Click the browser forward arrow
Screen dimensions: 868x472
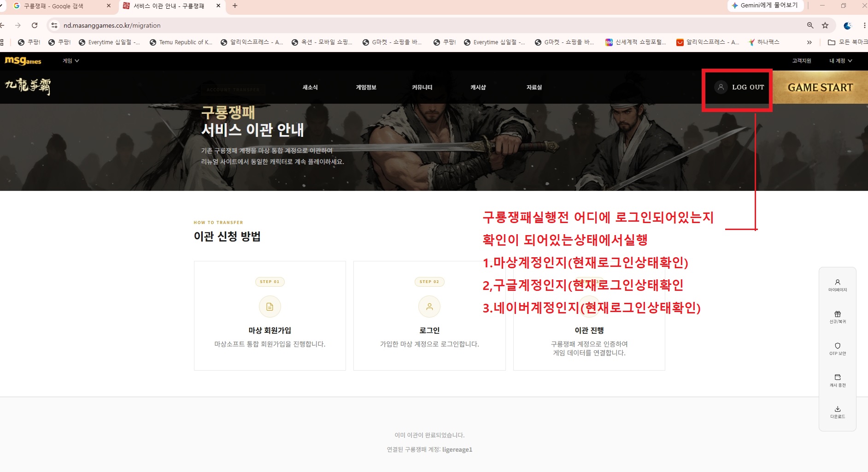point(18,25)
